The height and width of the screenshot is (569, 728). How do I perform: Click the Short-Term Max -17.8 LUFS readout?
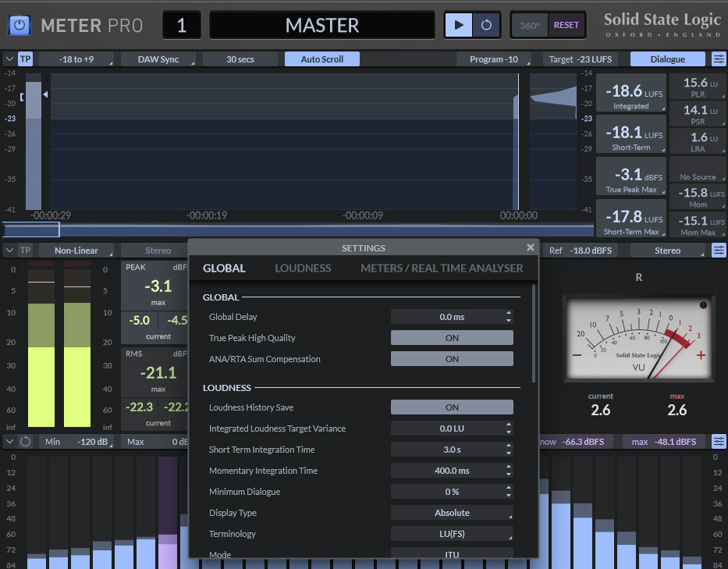[x=631, y=219]
